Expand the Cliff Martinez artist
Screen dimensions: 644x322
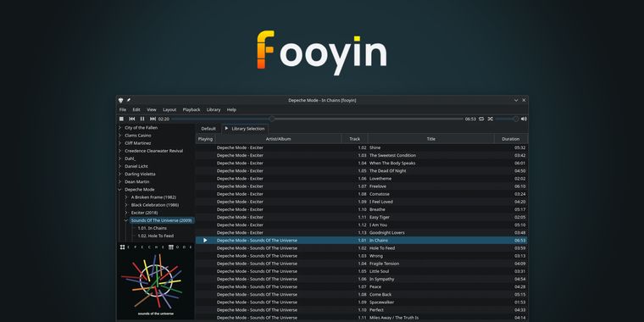[120, 143]
